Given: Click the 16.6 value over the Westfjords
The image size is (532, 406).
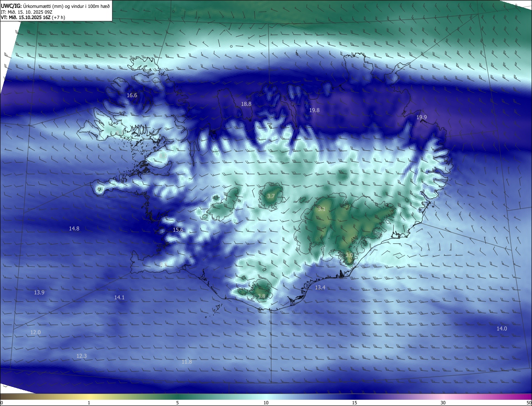Looking at the screenshot, I should [132, 95].
